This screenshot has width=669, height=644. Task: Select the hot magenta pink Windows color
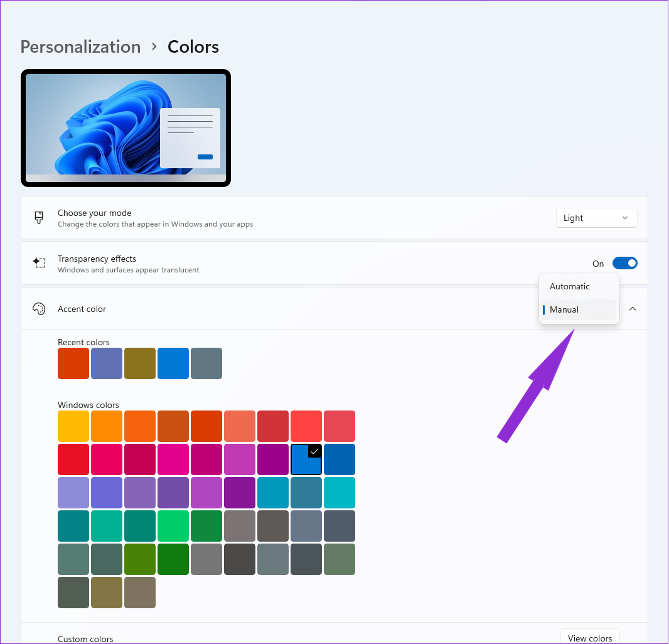coord(173,459)
